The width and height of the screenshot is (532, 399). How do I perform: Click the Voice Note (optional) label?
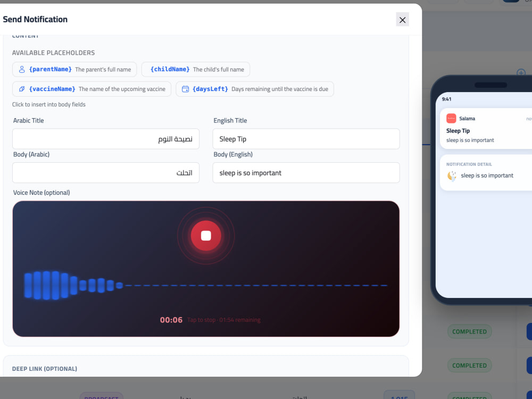(x=41, y=193)
